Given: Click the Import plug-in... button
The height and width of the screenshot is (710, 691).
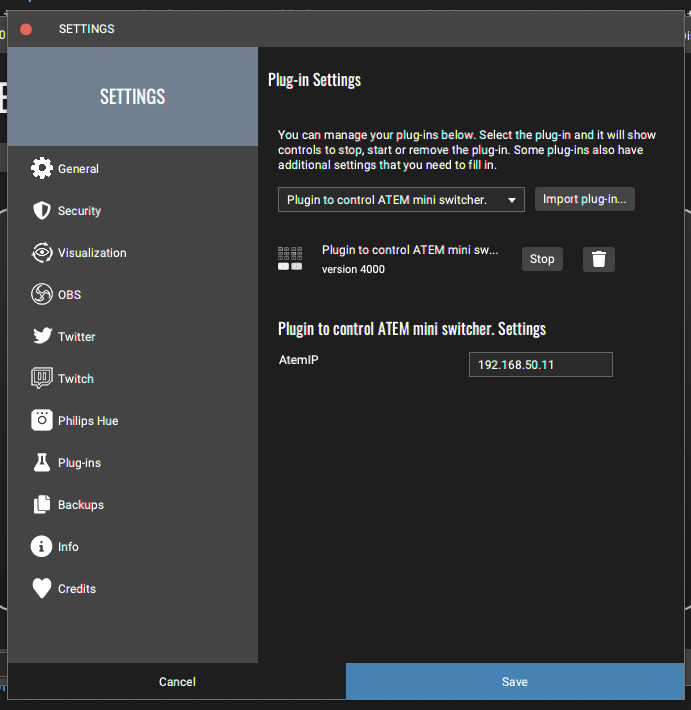Looking at the screenshot, I should pyautogui.click(x=585, y=199).
